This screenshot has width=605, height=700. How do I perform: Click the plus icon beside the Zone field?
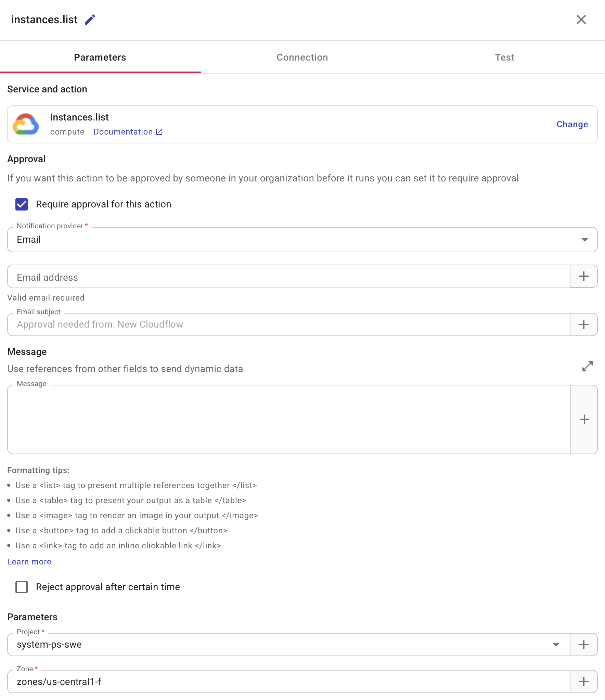(x=583, y=681)
